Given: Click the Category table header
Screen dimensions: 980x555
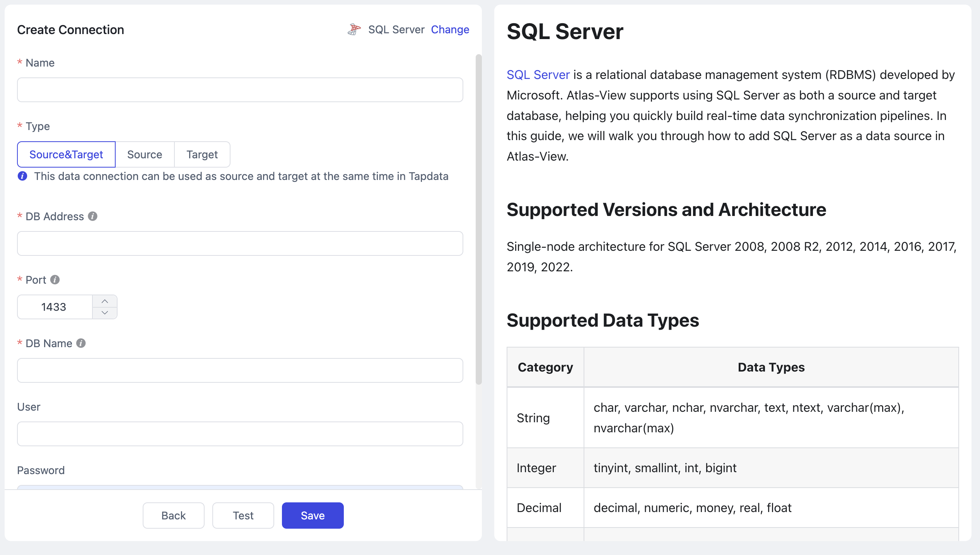Looking at the screenshot, I should pos(545,367).
